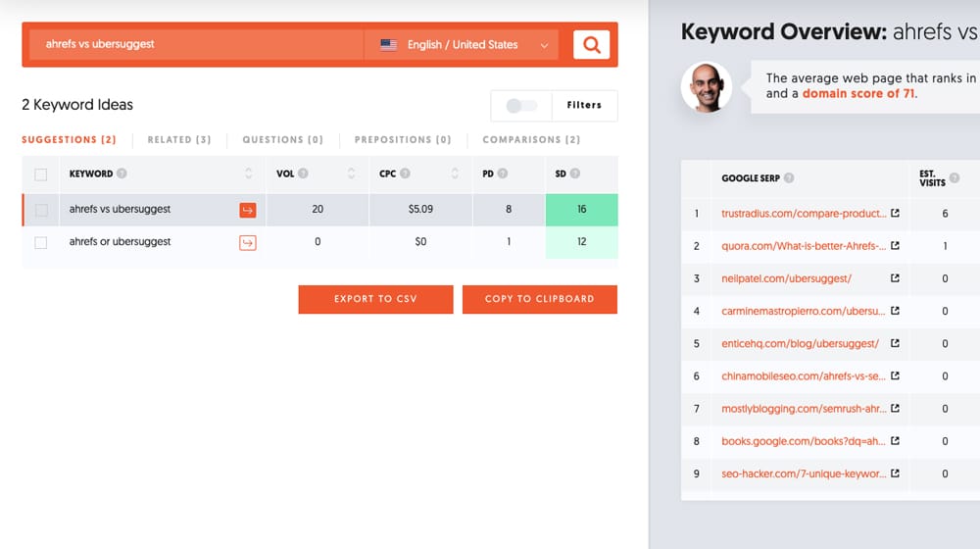Screen dimensions: 980x549
Task: Click the US flag icon
Action: point(388,45)
